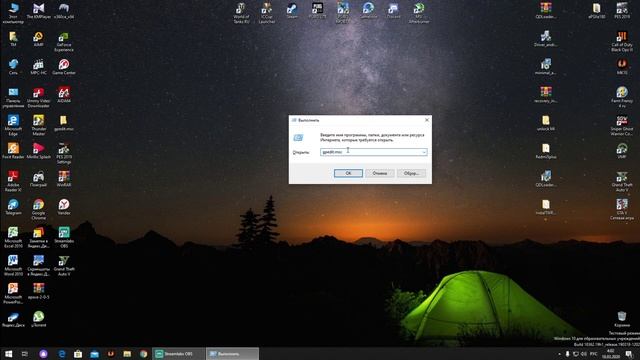Select the Microsoft PowerPoint desktop icon
The width and height of the screenshot is (640, 360).
(x=13, y=293)
